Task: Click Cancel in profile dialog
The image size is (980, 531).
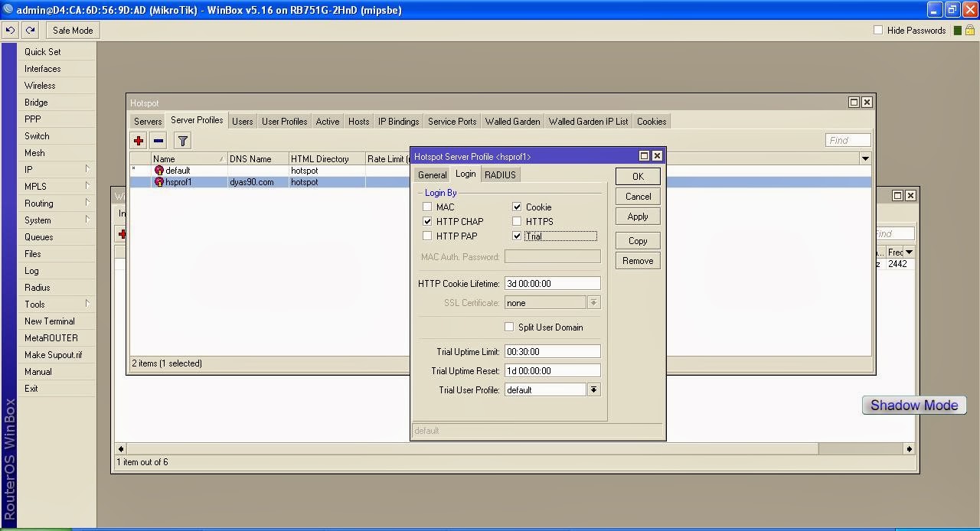Action: 638,197
